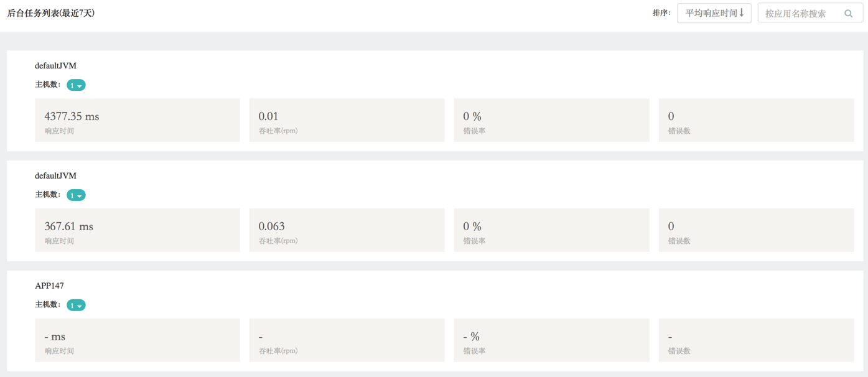This screenshot has height=377, width=868.
Task: Expand 主机数 dropdown above 367.61 ms card
Action: 76,195
